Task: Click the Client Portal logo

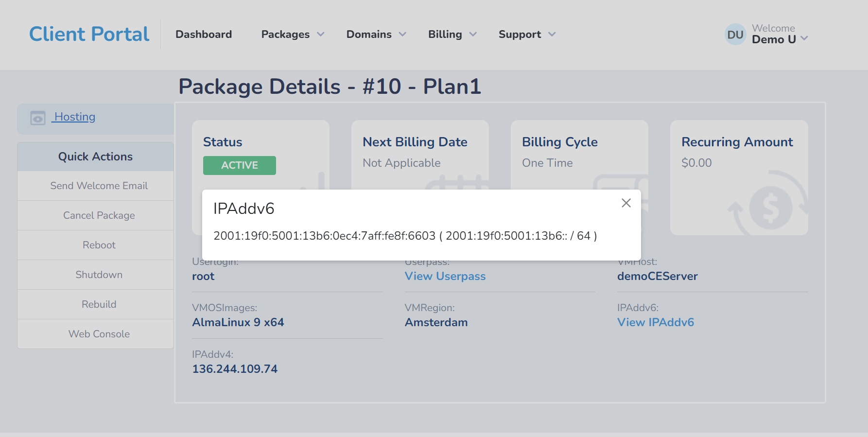Action: (x=89, y=34)
